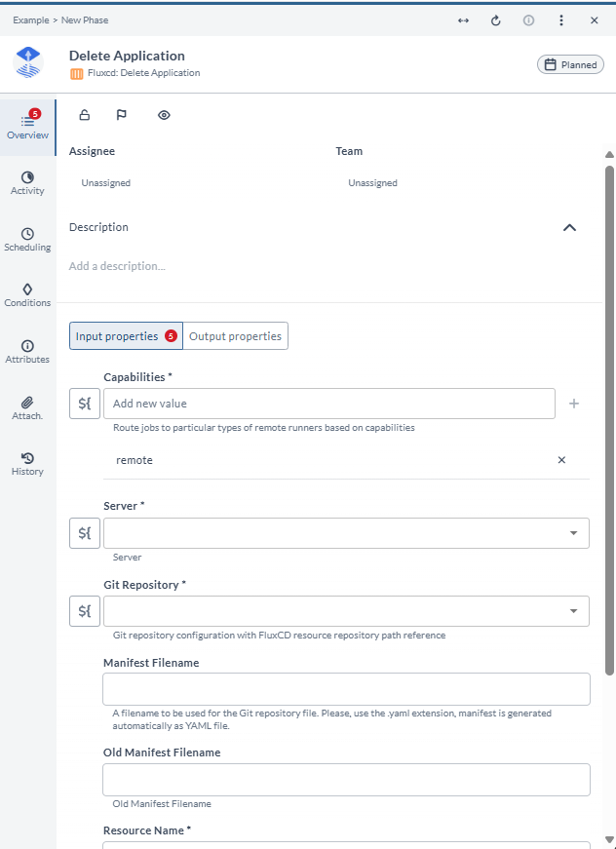Switch to Output properties tab
This screenshot has width=616, height=849.
[236, 335]
